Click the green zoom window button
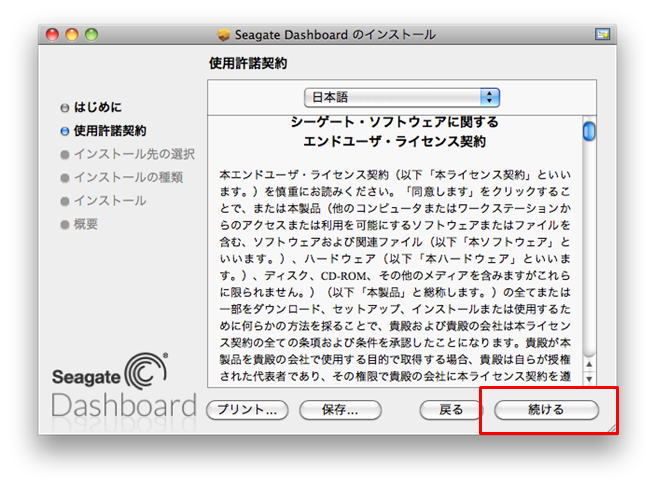655x487 pixels. (x=91, y=34)
